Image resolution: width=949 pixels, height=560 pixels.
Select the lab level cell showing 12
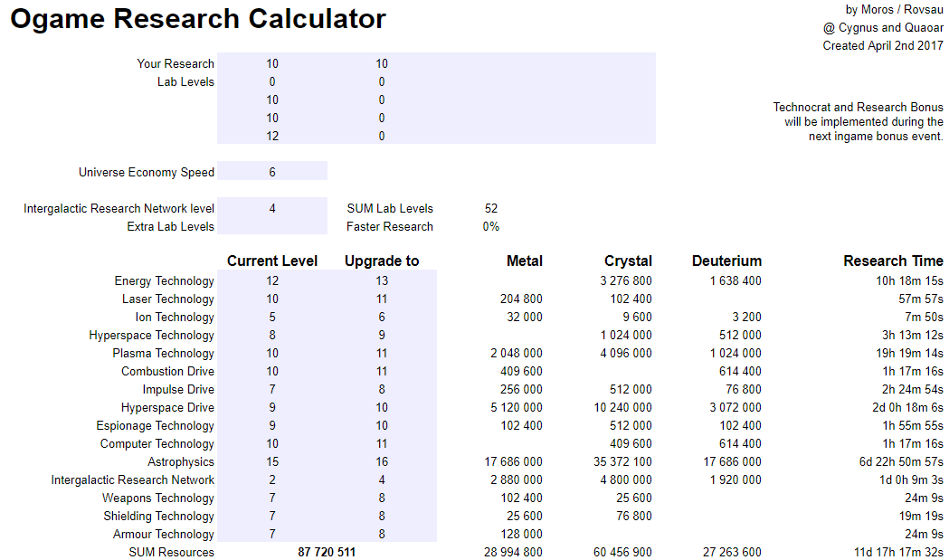pyautogui.click(x=272, y=137)
